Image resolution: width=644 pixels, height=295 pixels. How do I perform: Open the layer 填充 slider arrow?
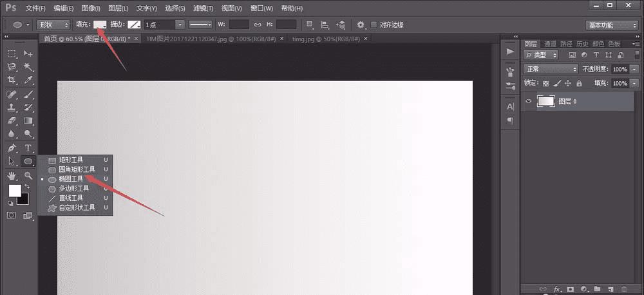pyautogui.click(x=635, y=83)
